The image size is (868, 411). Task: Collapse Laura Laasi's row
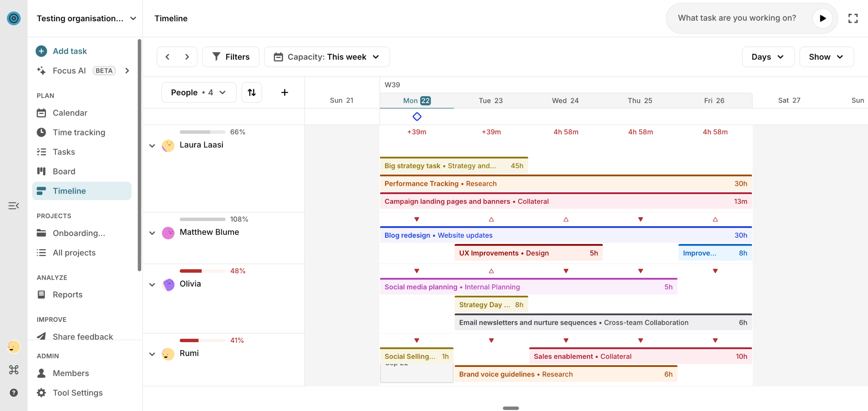152,146
